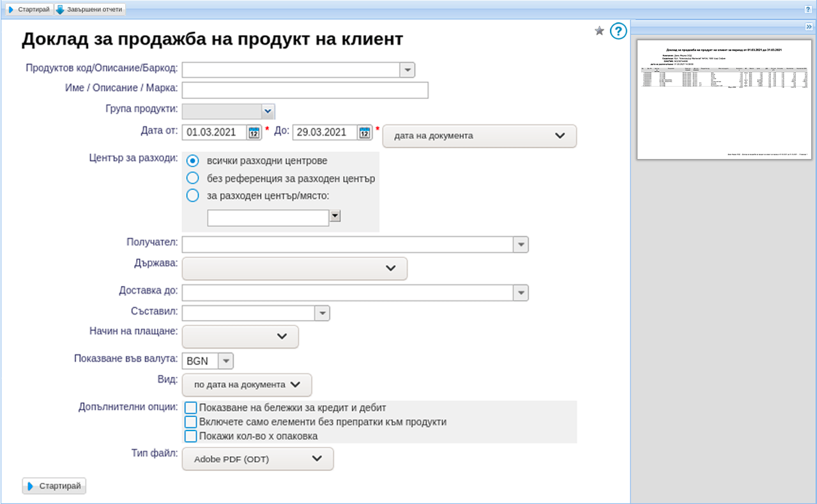The width and height of the screenshot is (817, 504).
Task: Click the top-right help icon in title bar
Action: (807, 10)
